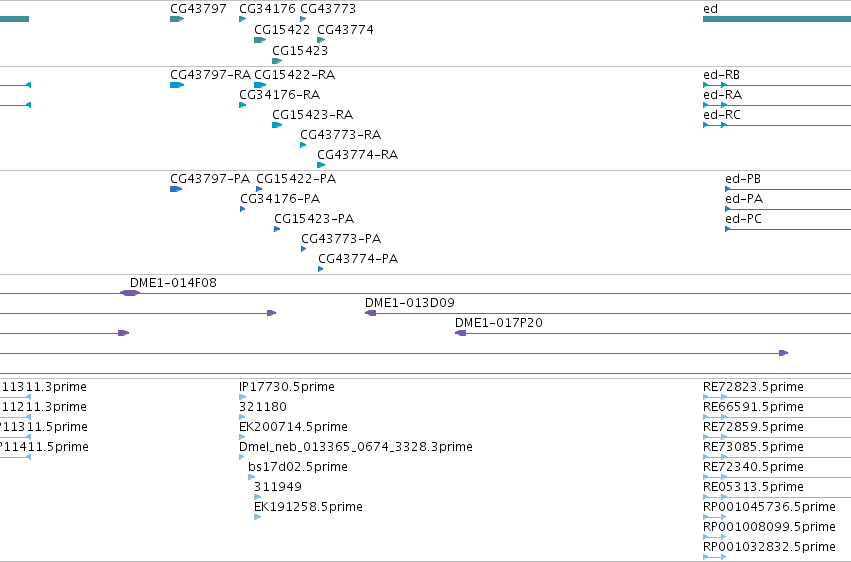This screenshot has height=562, width=851.
Task: Click the ed-PC protein label
Action: click(x=744, y=219)
